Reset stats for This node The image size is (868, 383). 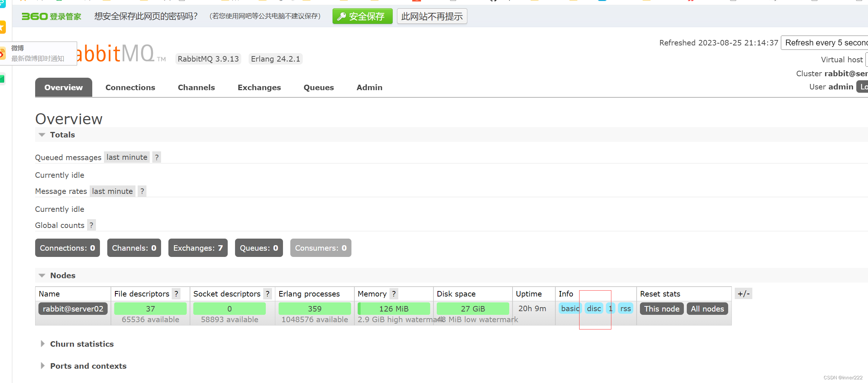coord(662,309)
